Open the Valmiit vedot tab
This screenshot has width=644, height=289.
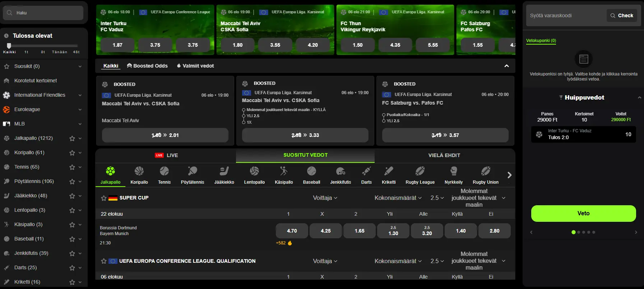click(x=195, y=66)
